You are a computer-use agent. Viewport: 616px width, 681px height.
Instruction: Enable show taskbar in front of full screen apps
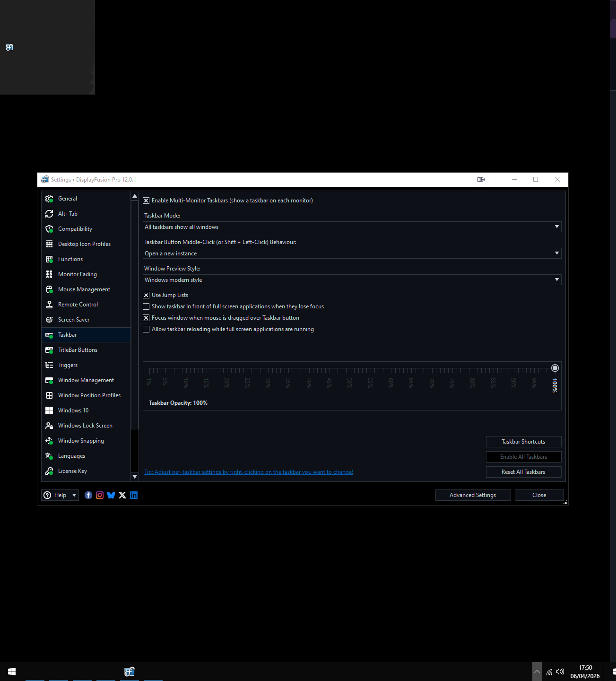pos(147,306)
